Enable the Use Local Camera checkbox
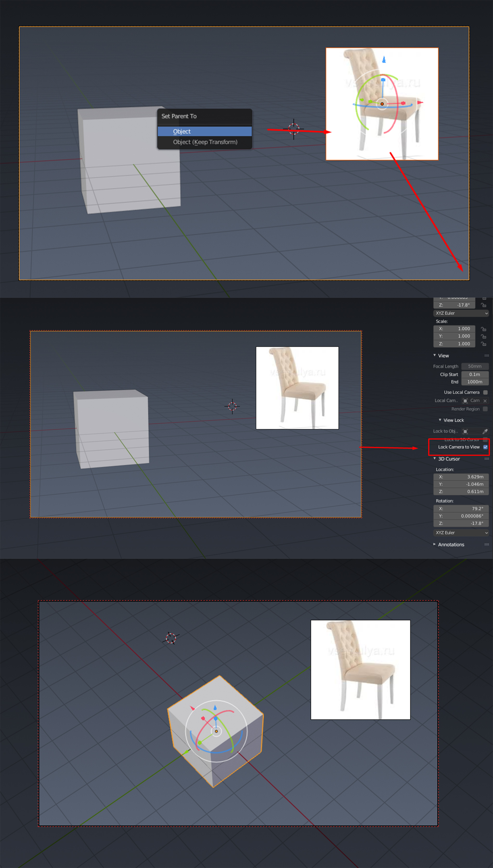 [x=485, y=393]
